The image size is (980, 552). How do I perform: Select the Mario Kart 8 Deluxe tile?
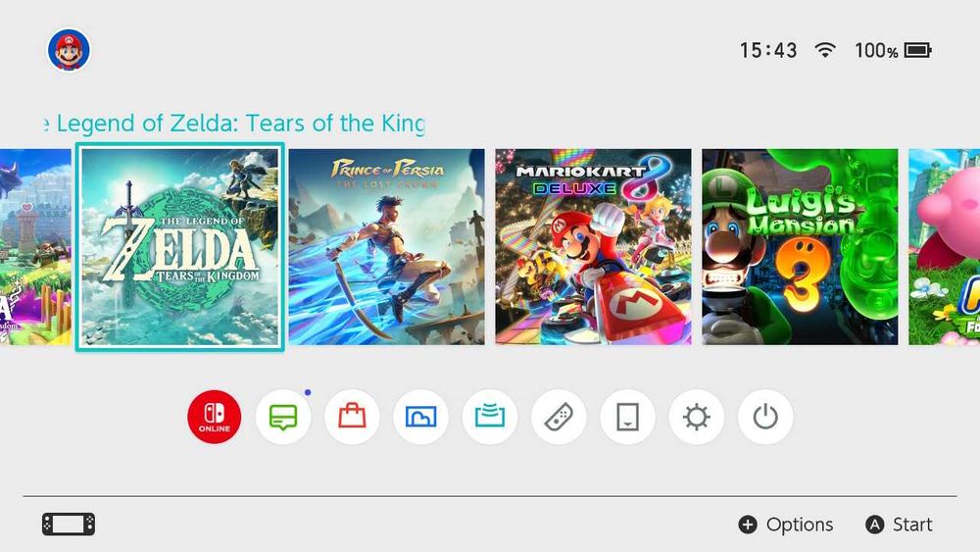[593, 247]
